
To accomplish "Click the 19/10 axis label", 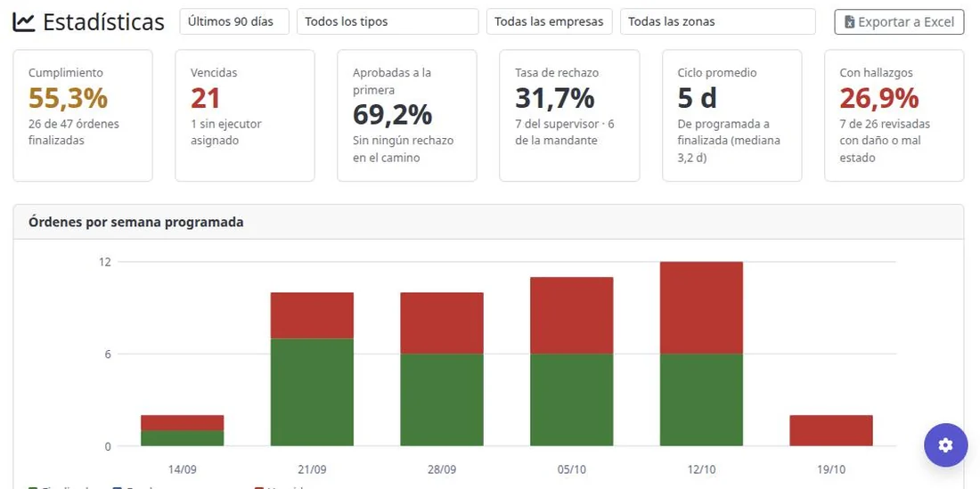I will tap(831, 469).
